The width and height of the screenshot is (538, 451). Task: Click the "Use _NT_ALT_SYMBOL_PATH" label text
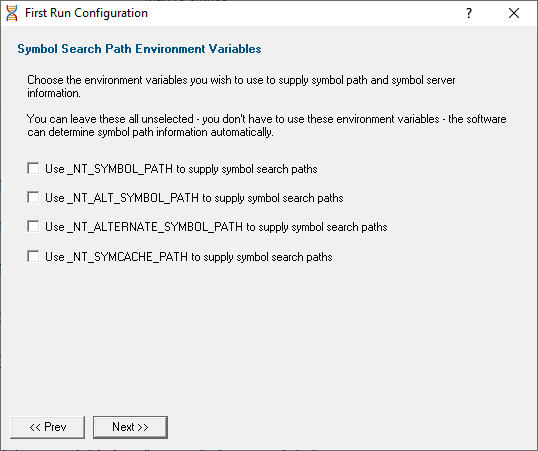click(x=122, y=198)
